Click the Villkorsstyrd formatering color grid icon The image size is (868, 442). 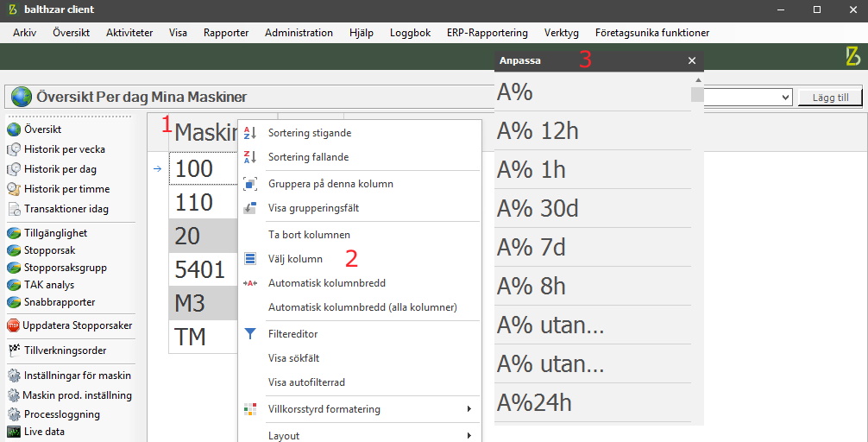250,409
